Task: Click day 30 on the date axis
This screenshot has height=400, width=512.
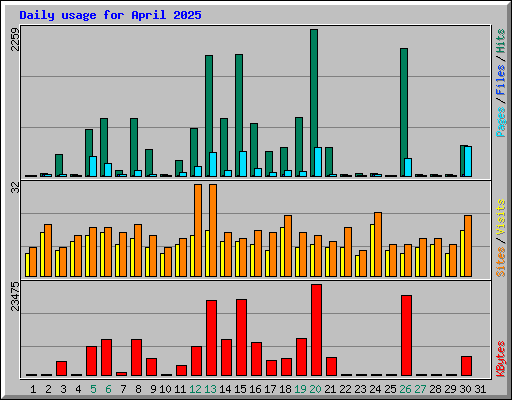Action: (465, 389)
